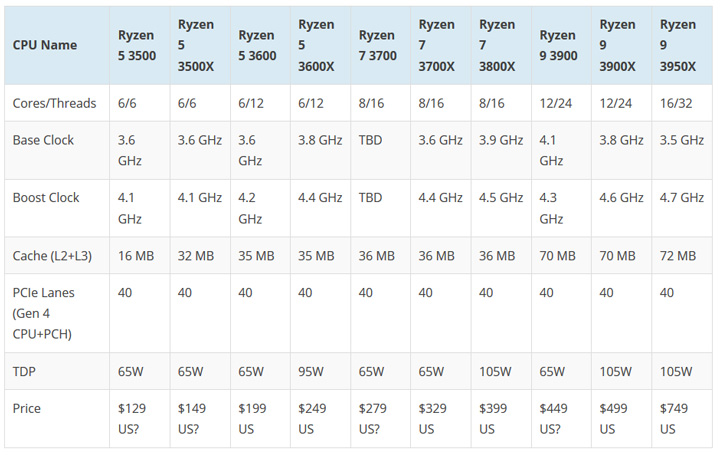Click the Base Clock row label

pyautogui.click(x=57, y=150)
